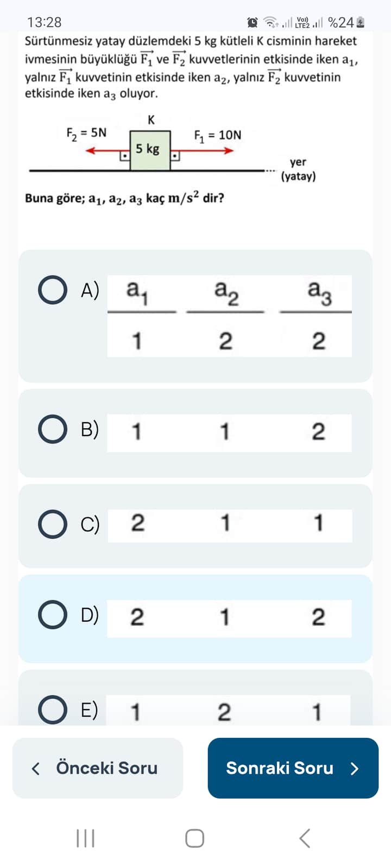
Task: Click answer row B values 1 1 2
Action: [229, 432]
